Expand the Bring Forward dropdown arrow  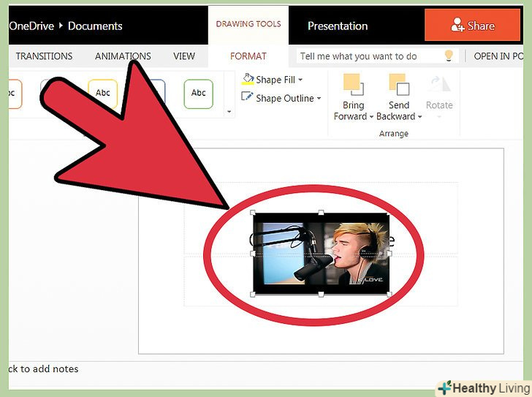pos(371,117)
